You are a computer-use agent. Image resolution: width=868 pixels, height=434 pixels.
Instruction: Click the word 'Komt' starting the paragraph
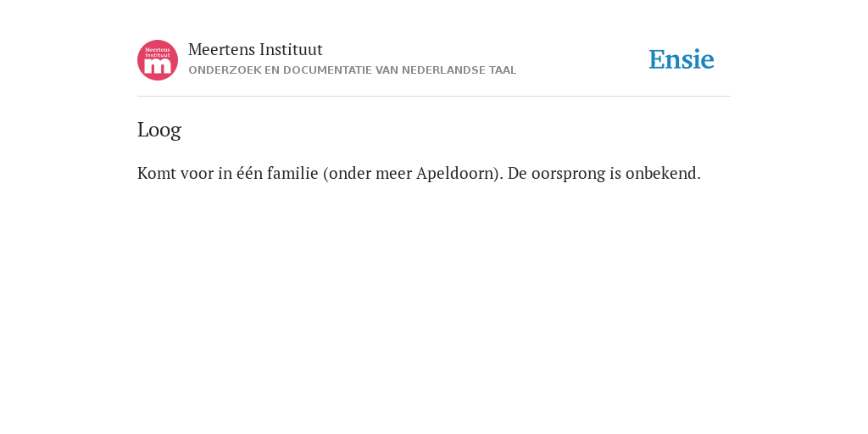click(154, 173)
